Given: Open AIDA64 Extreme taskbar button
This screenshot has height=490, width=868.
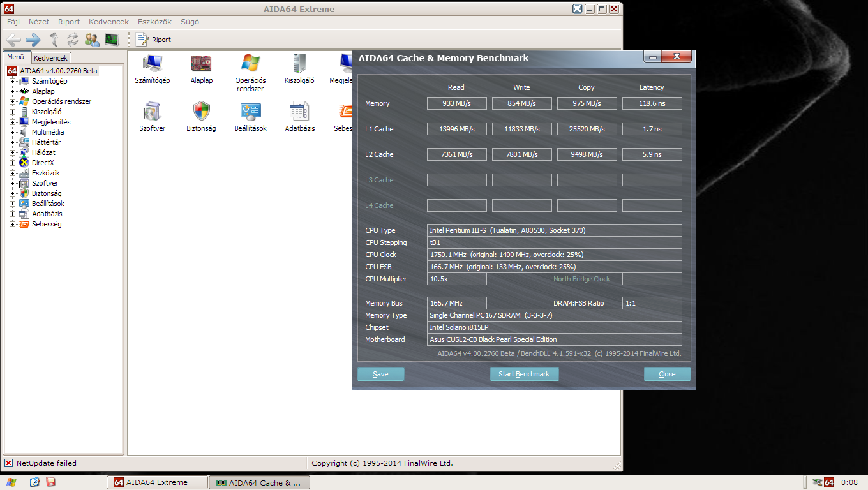Looking at the screenshot, I should click(x=157, y=482).
